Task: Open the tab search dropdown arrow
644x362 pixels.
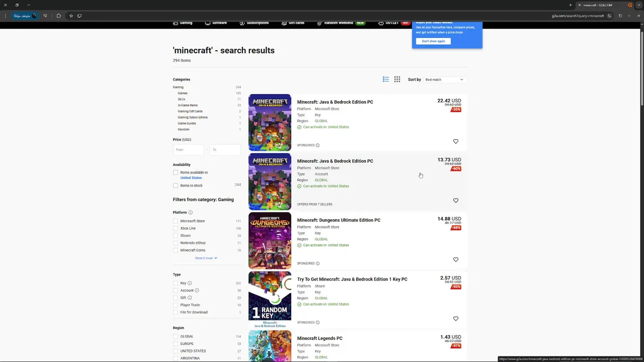Action: [x=638, y=5]
